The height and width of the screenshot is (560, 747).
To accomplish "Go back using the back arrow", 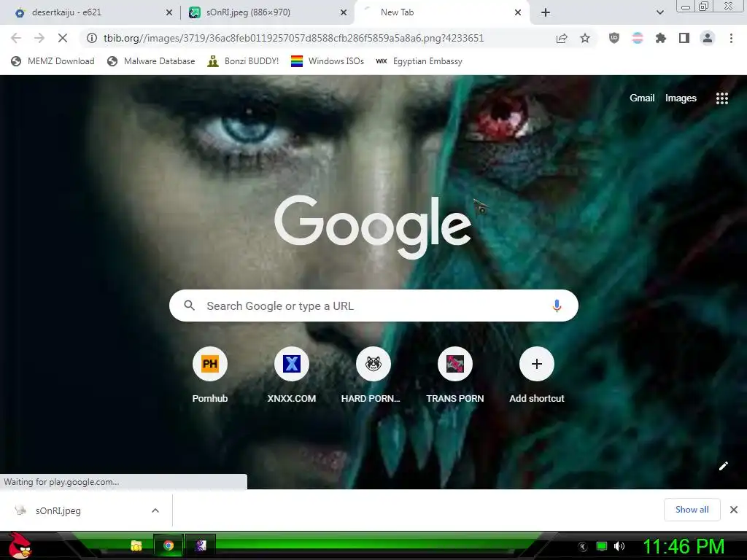I will click(16, 38).
